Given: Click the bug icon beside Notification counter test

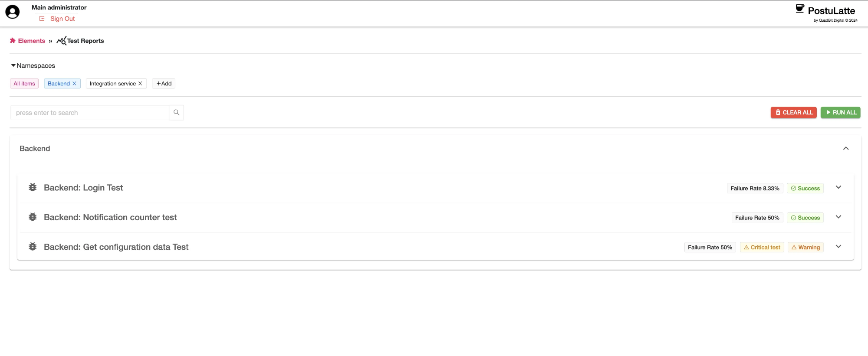Looking at the screenshot, I should (33, 217).
